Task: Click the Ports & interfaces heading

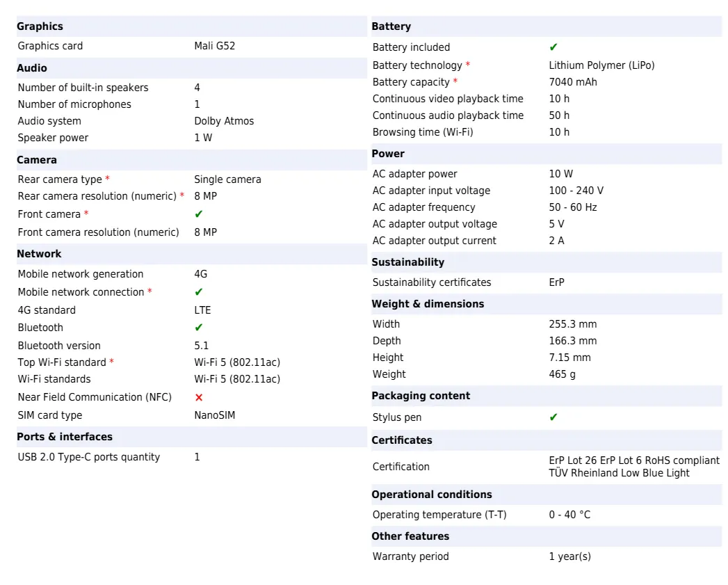Action: click(65, 437)
